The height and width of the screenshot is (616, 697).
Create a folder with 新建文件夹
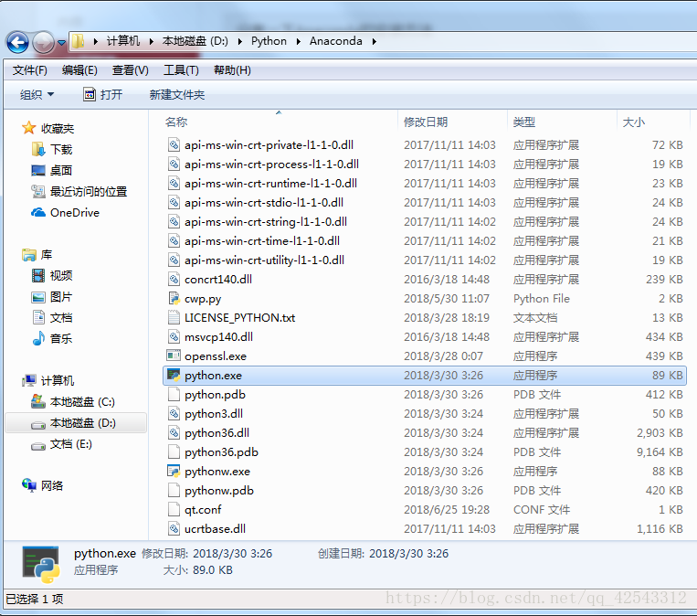point(177,95)
